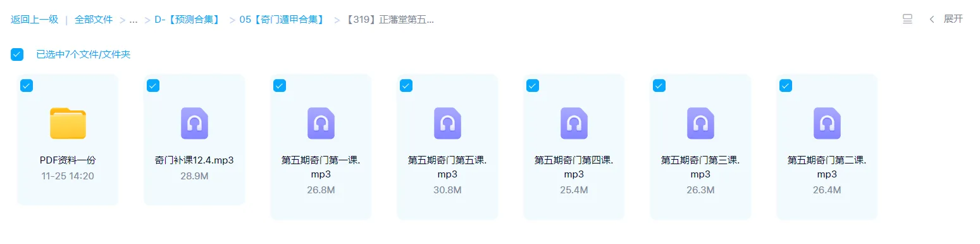
Task: Click the left chevron beside 展开
Action: (932, 19)
